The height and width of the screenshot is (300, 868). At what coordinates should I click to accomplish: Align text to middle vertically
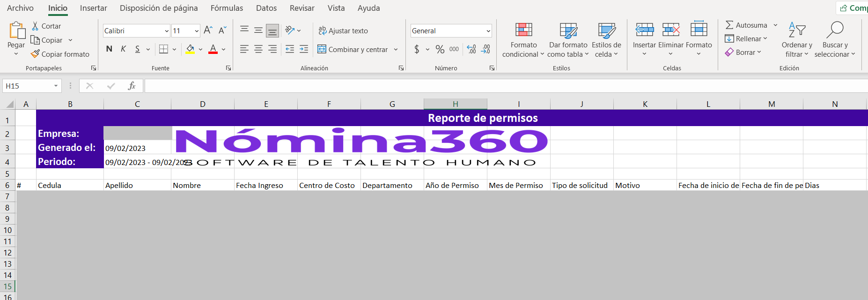coord(258,30)
